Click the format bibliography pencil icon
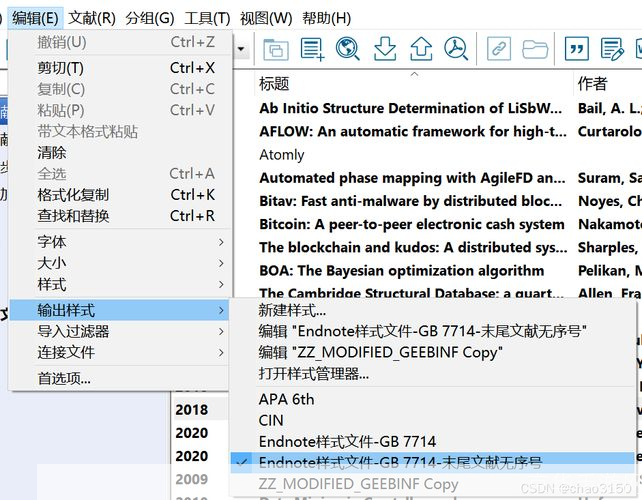 click(612, 49)
